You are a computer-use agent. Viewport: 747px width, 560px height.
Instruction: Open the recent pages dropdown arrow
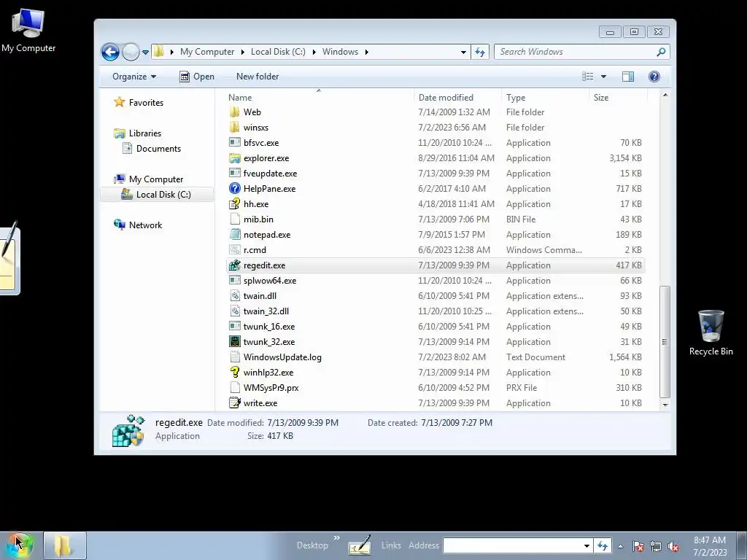click(x=145, y=52)
